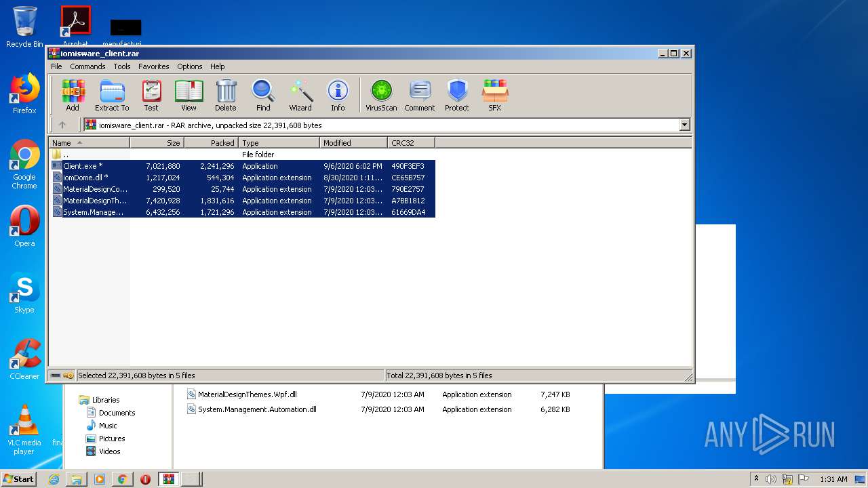868x488 pixels.
Task: Open Google Chrome desktop shortcut
Action: 24,165
